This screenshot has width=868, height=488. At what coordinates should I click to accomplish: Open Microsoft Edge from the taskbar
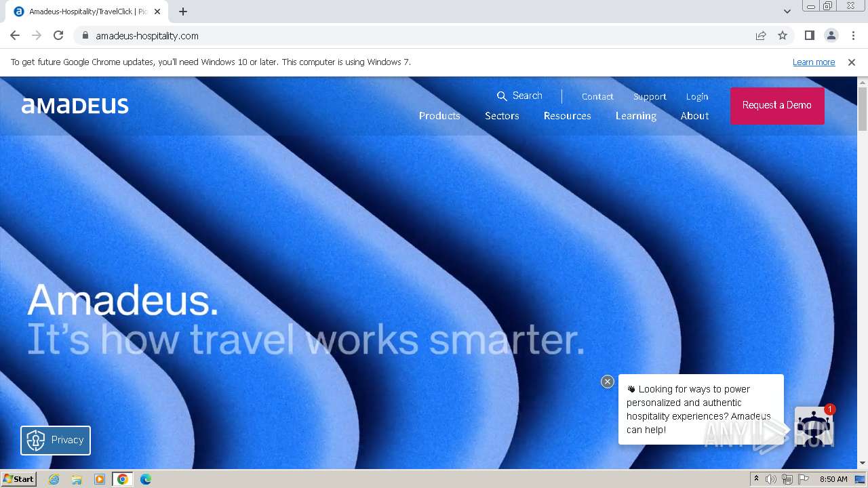click(x=146, y=479)
